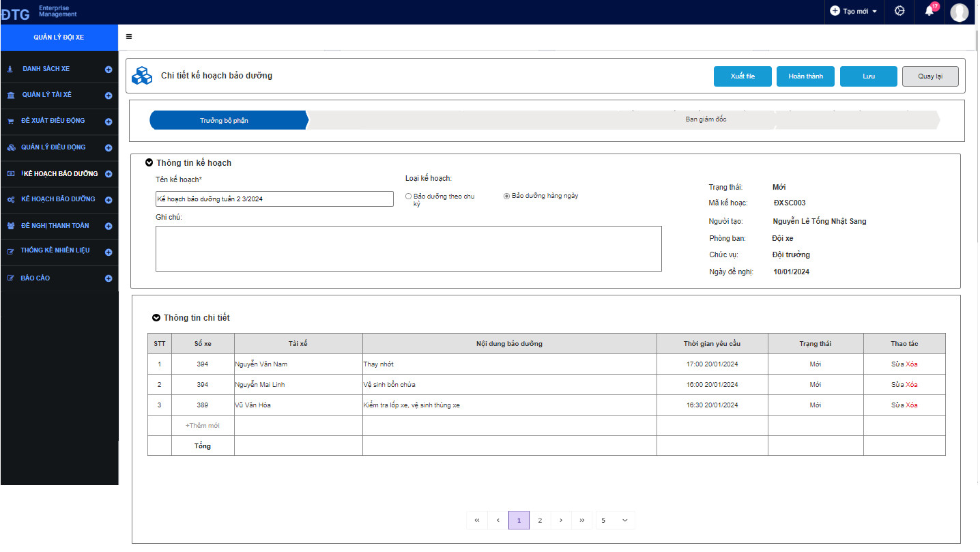
Task: Click the Hoàn thành button
Action: [805, 76]
